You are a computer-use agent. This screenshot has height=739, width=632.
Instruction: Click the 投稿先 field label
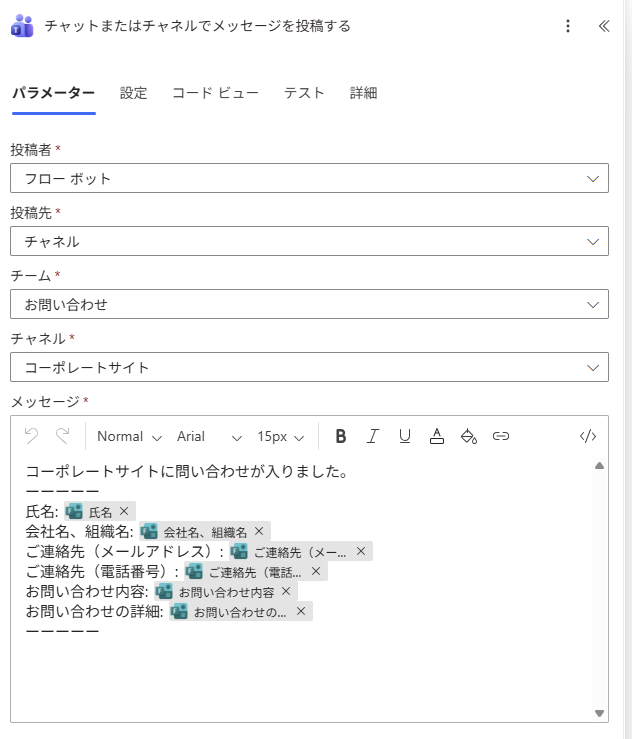[x=31, y=213]
